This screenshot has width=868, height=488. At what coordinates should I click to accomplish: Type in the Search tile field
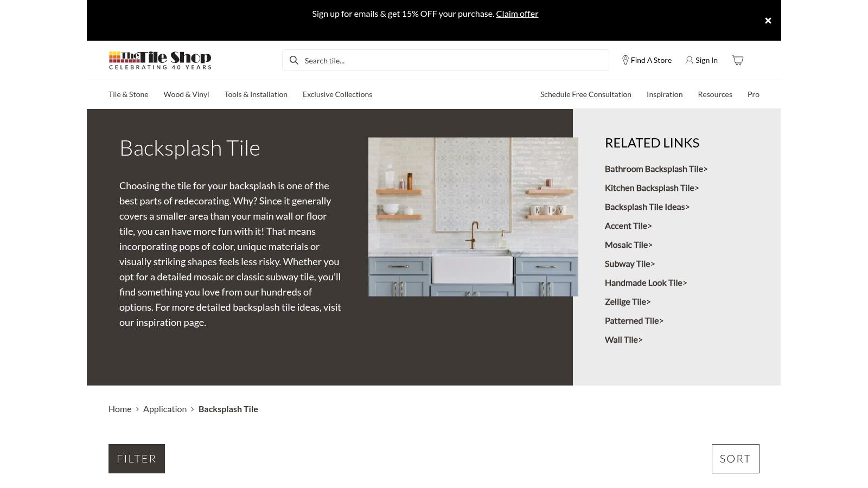pos(450,60)
